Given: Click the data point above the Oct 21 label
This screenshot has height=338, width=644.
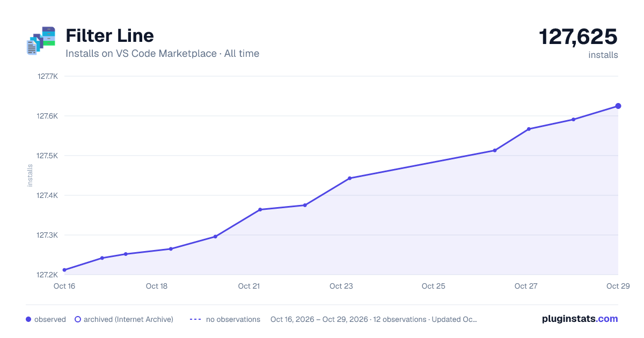Looking at the screenshot, I should tap(260, 210).
